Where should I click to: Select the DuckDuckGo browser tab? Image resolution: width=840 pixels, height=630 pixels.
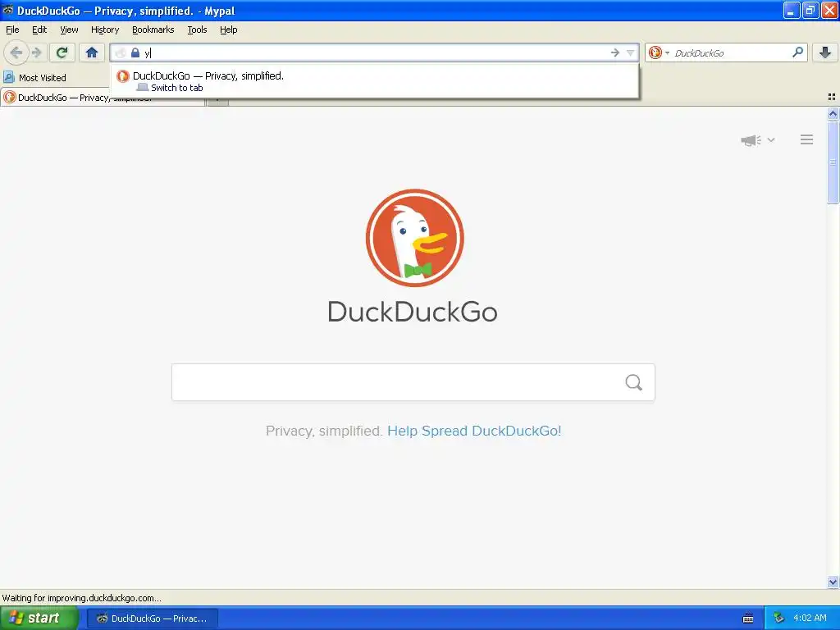coord(103,98)
